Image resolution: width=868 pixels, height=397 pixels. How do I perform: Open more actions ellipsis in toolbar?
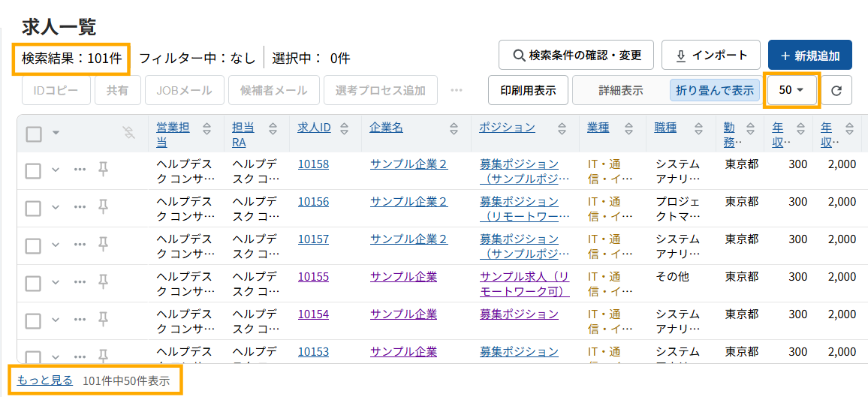click(x=457, y=91)
